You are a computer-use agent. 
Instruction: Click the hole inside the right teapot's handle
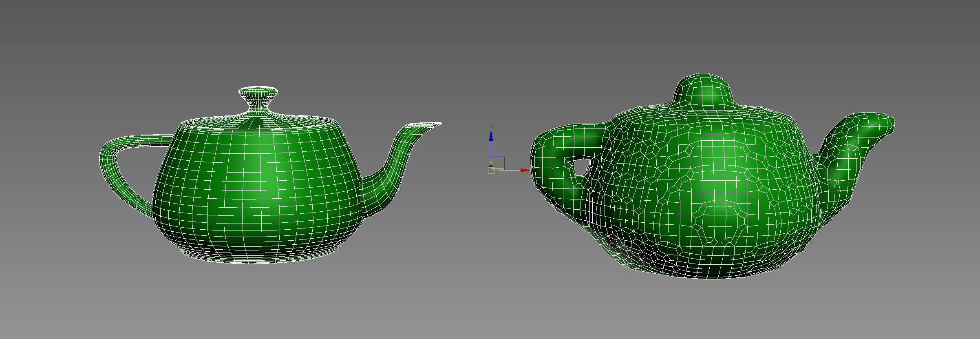coord(580,167)
